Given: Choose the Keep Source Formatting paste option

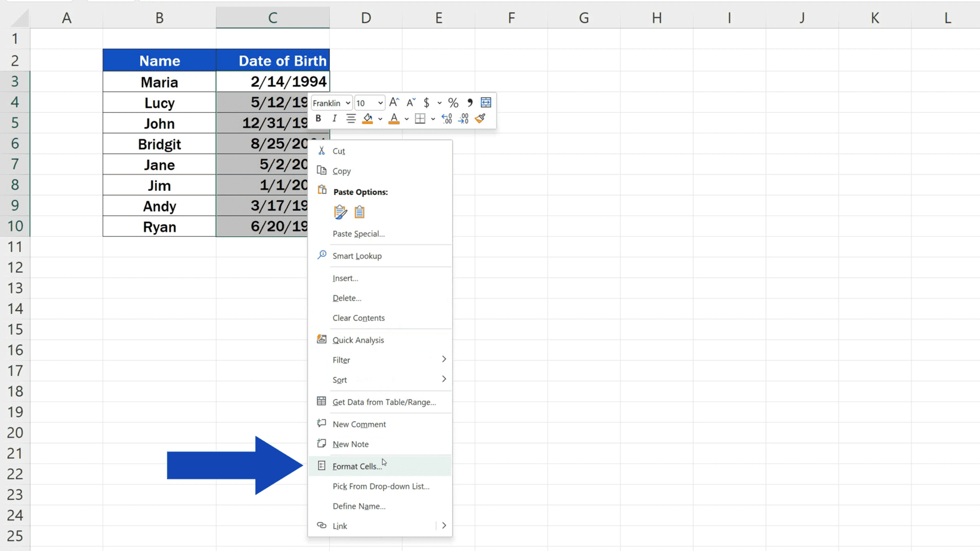Looking at the screenshot, I should pos(340,212).
